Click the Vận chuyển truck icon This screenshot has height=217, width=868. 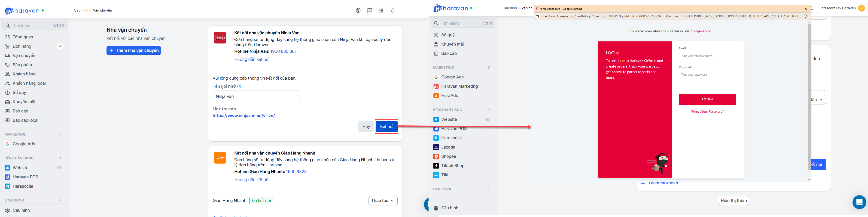tap(7, 56)
